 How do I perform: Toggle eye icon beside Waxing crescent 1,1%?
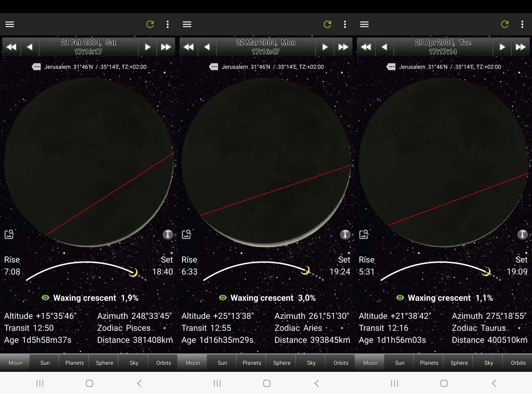coord(400,297)
